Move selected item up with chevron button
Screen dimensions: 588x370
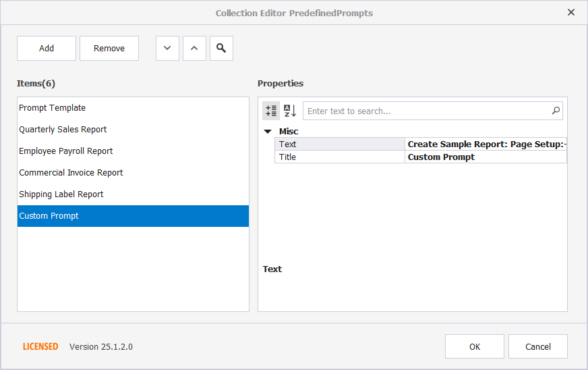coord(194,48)
